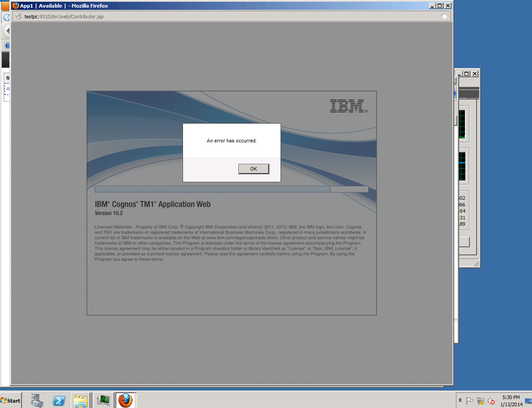Click the globe site identity icon
This screenshot has width=532, height=408.
(19, 16)
